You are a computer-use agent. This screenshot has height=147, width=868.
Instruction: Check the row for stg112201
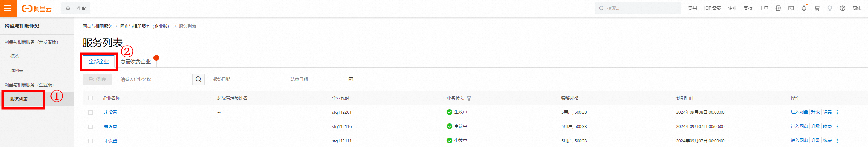click(x=90, y=112)
